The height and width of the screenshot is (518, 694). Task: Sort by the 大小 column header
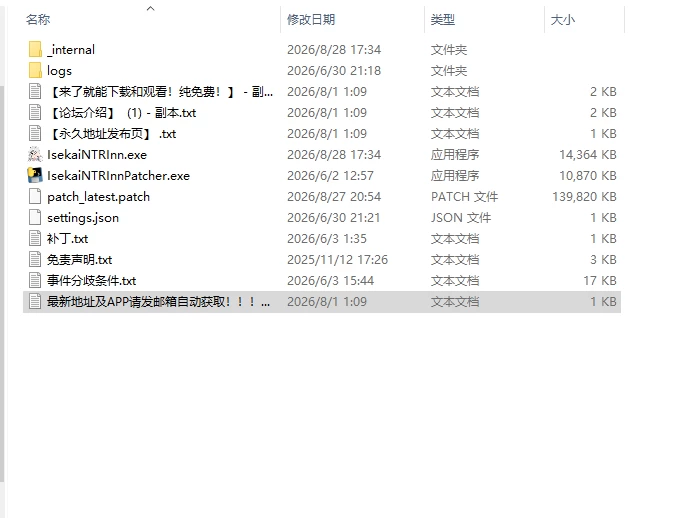click(x=563, y=19)
